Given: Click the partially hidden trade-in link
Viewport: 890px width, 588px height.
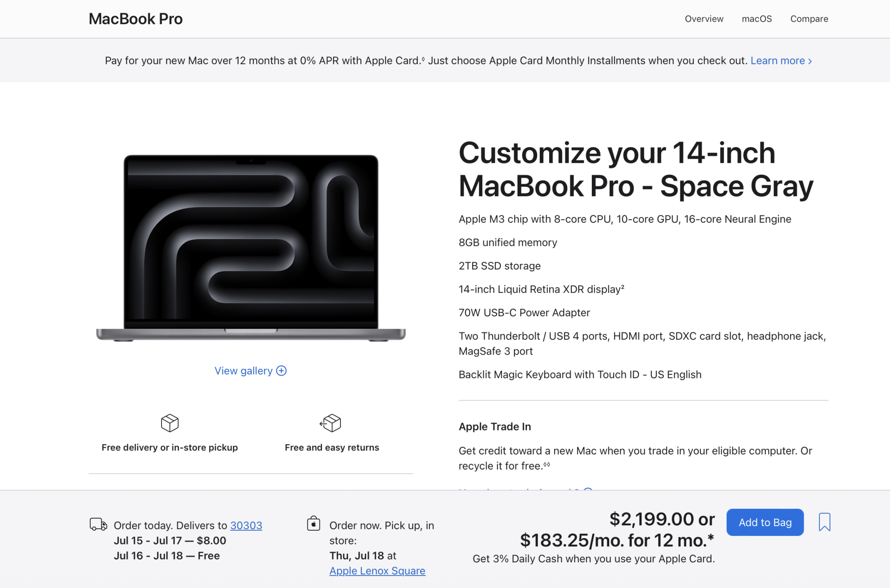Looking at the screenshot, I should coord(526,489).
